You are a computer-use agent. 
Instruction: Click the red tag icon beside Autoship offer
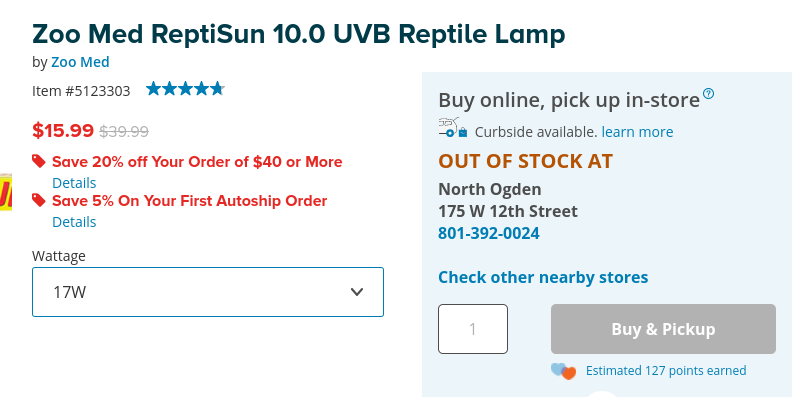coord(39,199)
